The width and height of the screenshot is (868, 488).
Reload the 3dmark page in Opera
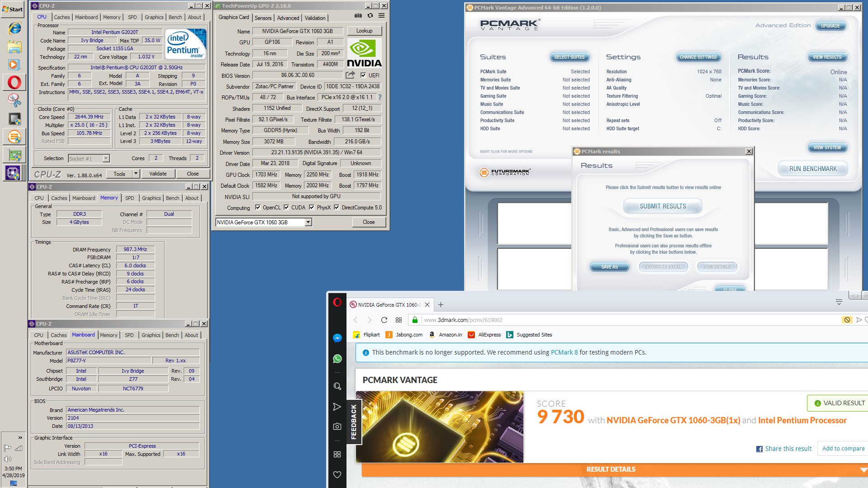click(384, 320)
